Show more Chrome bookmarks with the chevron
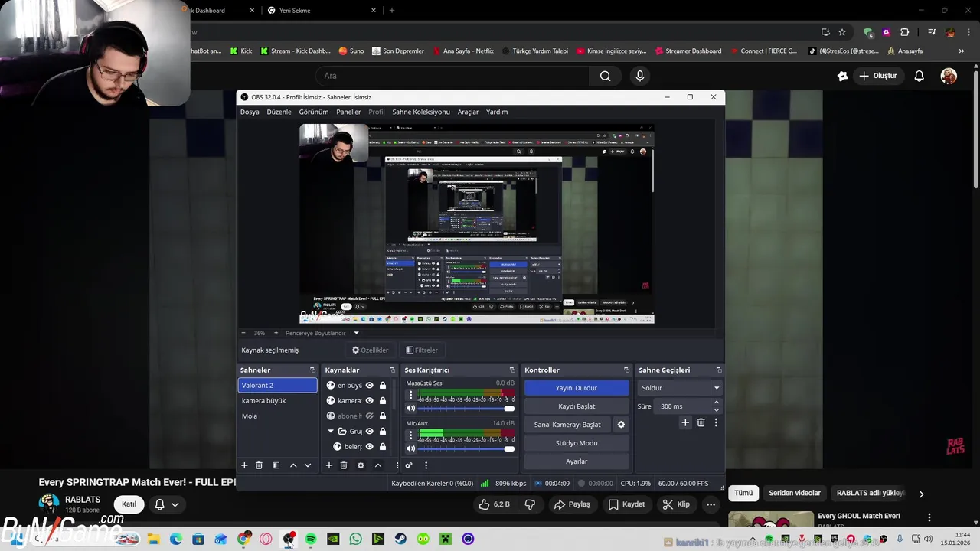Viewport: 980px width, 551px height. coord(962,51)
